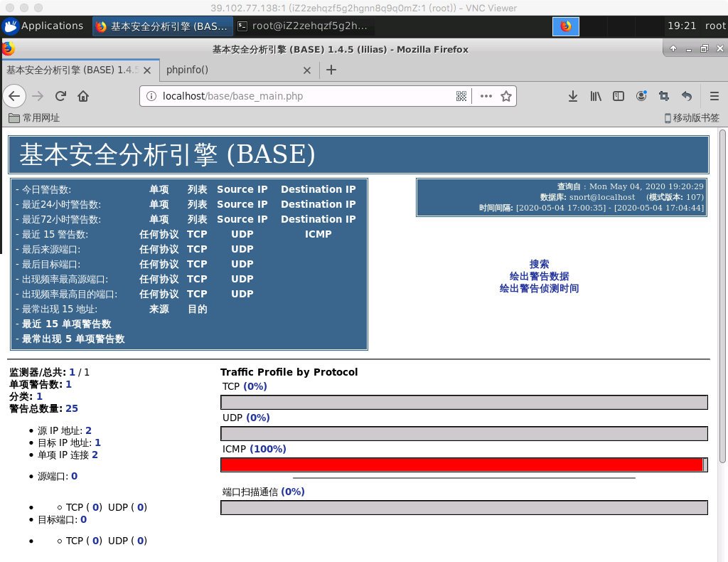The height and width of the screenshot is (562, 728).
Task: Open the 源 IP 地址 count 2
Action: tap(88, 430)
